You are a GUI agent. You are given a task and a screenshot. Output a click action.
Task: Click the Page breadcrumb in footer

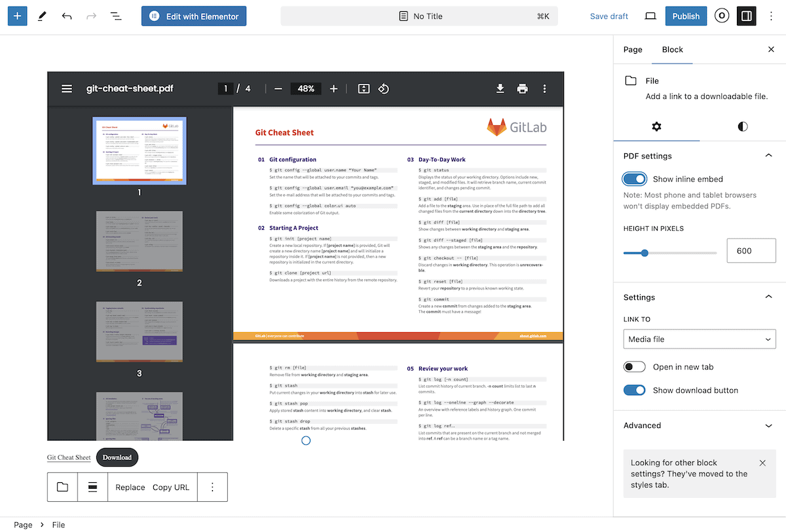pos(23,525)
